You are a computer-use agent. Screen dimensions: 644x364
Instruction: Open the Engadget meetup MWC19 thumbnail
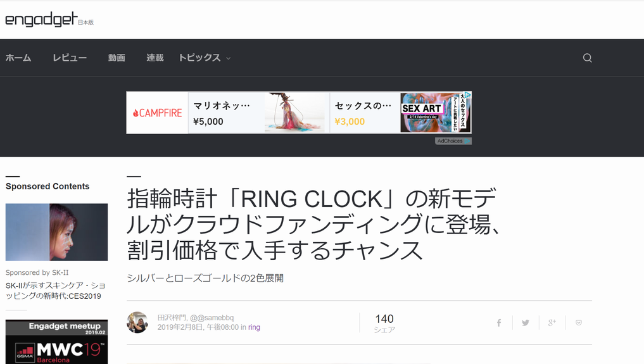pos(57,342)
